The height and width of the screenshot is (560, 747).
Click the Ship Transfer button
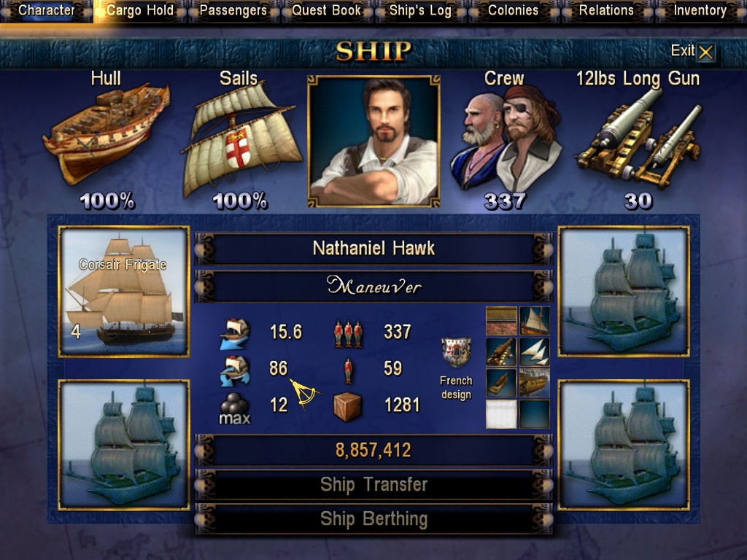point(374,485)
